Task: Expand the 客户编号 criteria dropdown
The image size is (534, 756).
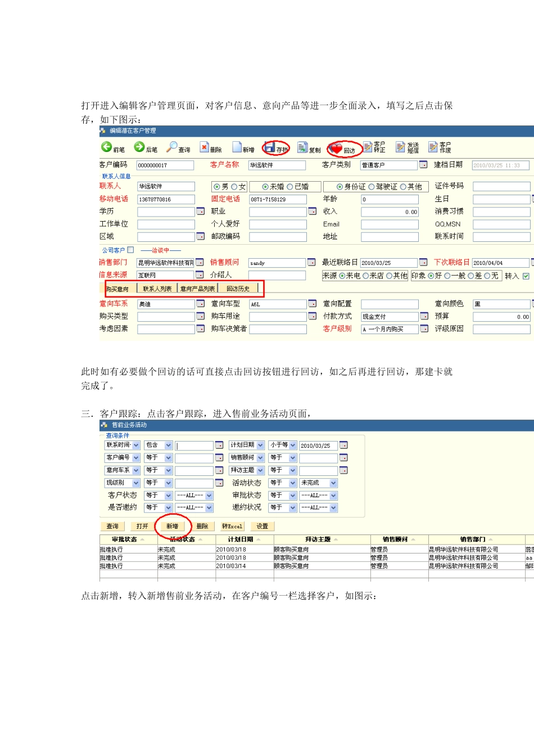Action: 136,458
